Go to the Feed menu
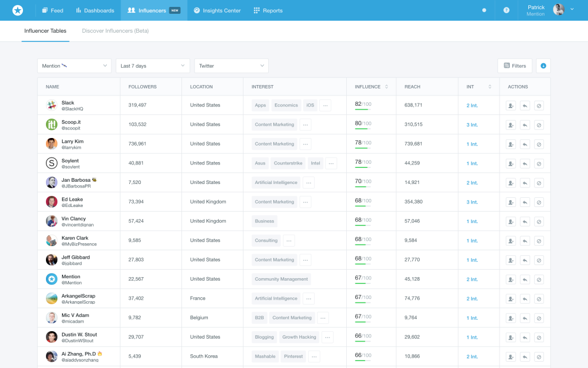Screen dimensions: 588x368 coord(52,10)
